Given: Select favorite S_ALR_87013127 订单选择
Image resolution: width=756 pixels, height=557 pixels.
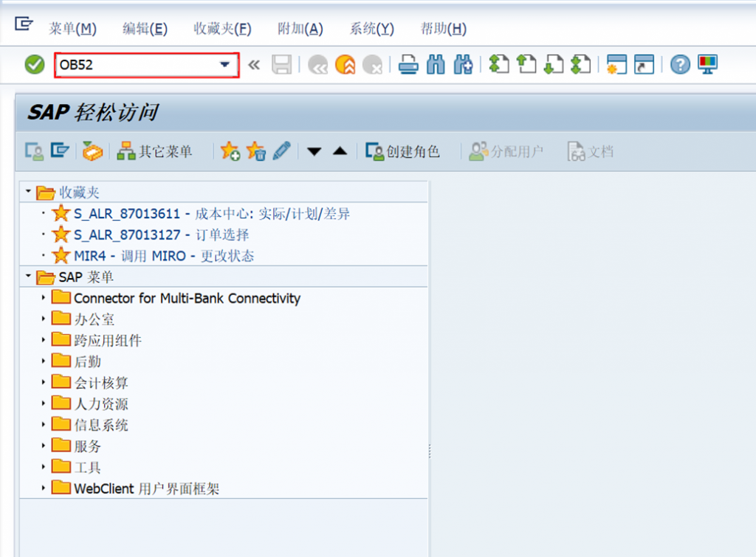Looking at the screenshot, I should [161, 235].
